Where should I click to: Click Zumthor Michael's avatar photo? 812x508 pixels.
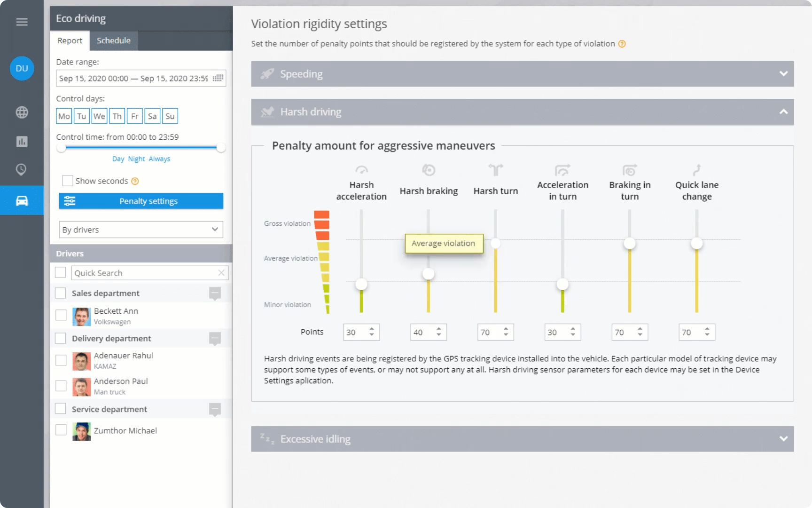[x=81, y=431]
